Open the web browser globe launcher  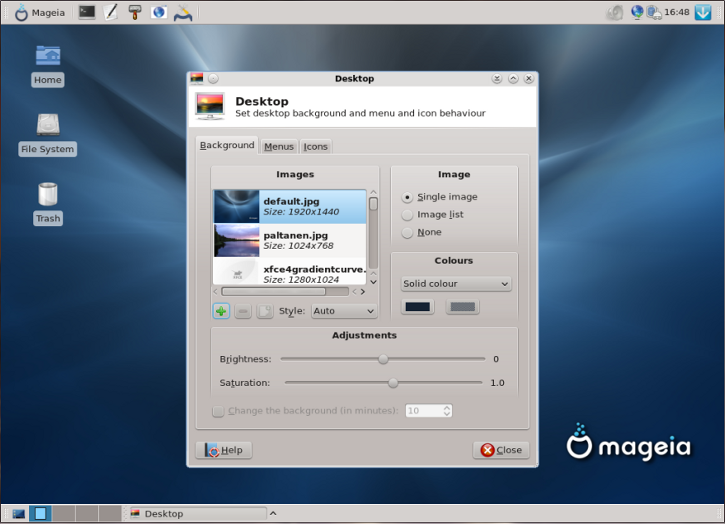point(159,12)
